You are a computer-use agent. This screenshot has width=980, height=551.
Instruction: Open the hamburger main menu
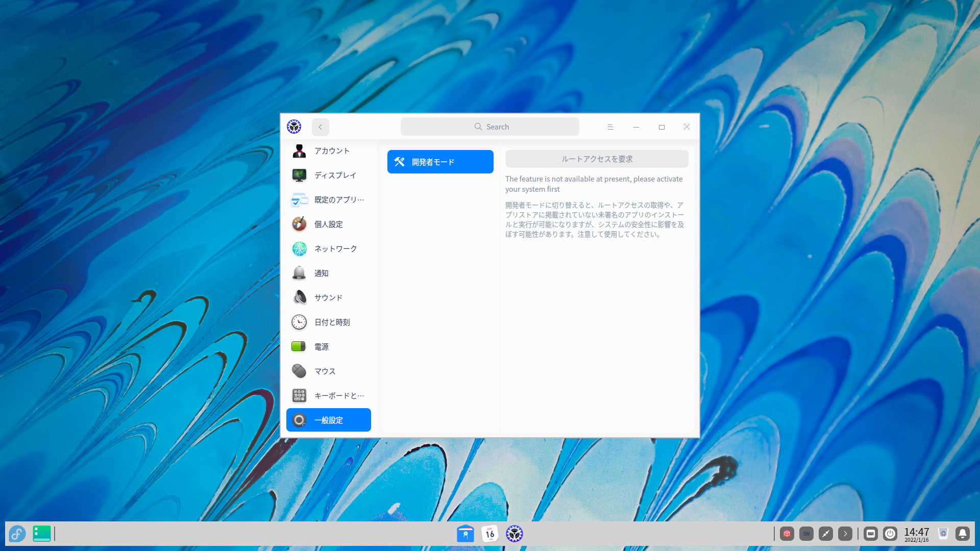[610, 127]
